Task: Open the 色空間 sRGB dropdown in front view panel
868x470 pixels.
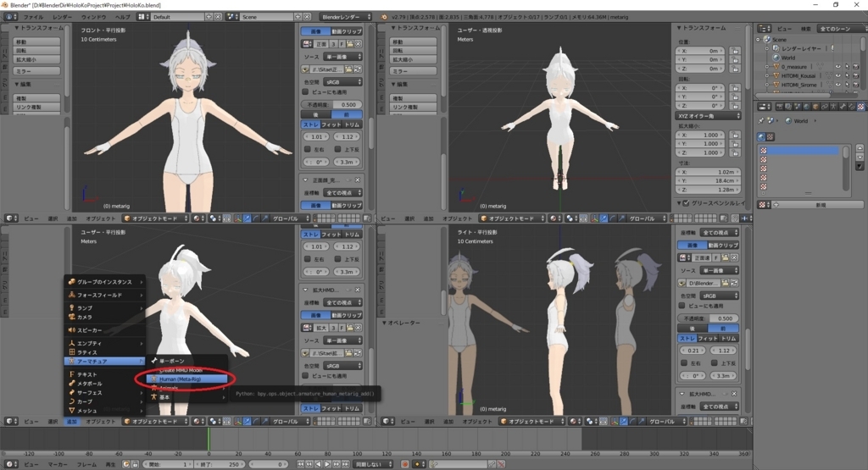Action: [x=343, y=82]
